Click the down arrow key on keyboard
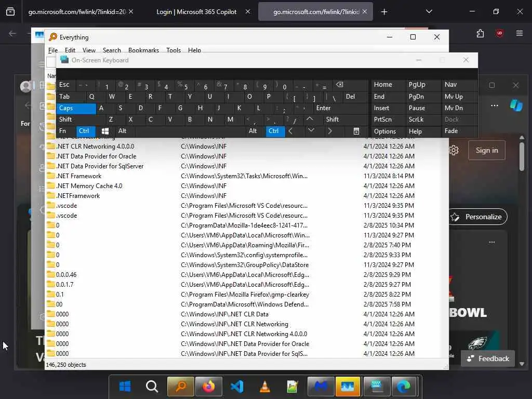This screenshot has width=532, height=399. click(311, 131)
